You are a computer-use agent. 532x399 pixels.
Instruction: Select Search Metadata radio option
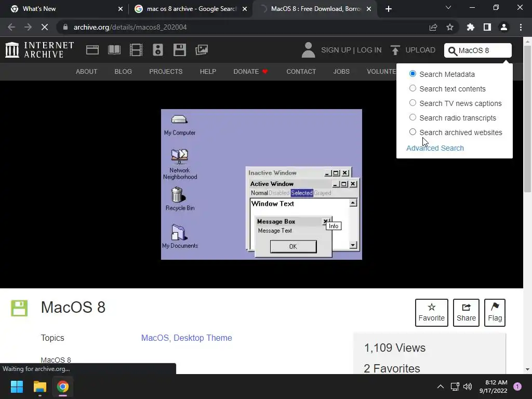click(x=413, y=74)
